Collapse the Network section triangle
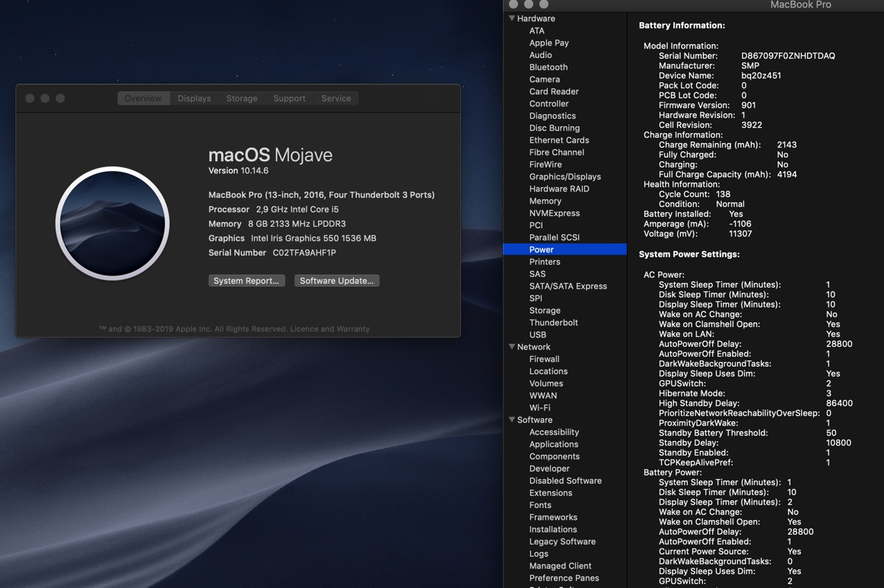Screen dimensions: 884x588 tap(512, 347)
